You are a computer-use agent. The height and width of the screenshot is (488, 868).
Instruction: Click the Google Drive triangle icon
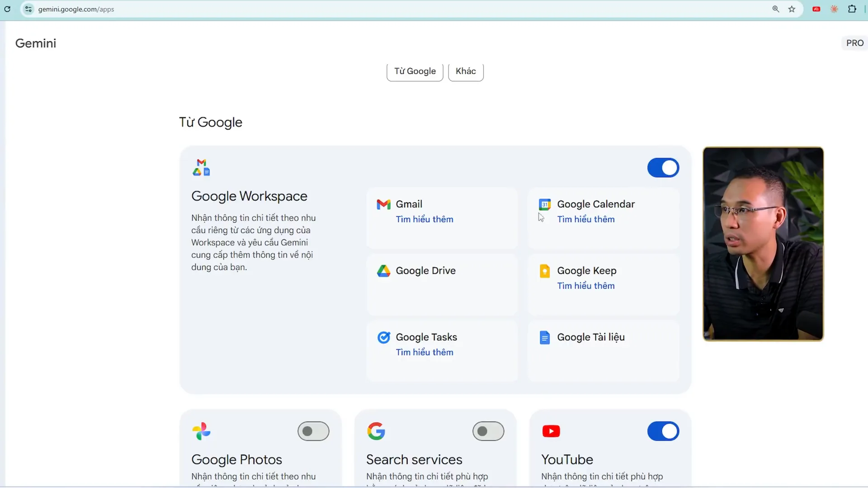coord(383,271)
